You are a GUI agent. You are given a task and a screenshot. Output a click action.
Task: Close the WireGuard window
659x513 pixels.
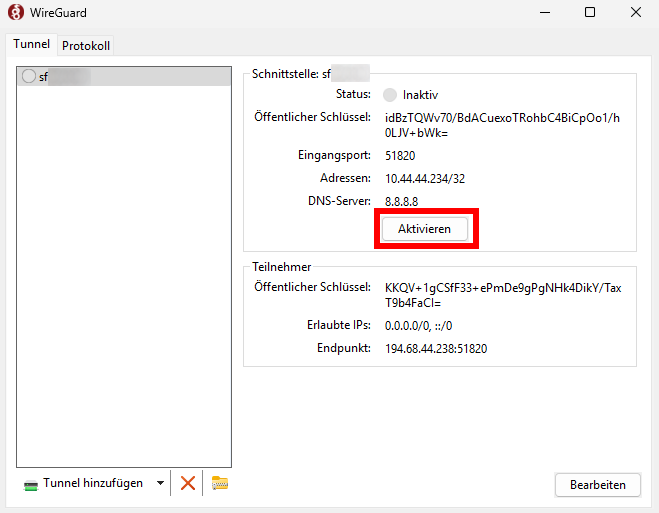tap(636, 12)
